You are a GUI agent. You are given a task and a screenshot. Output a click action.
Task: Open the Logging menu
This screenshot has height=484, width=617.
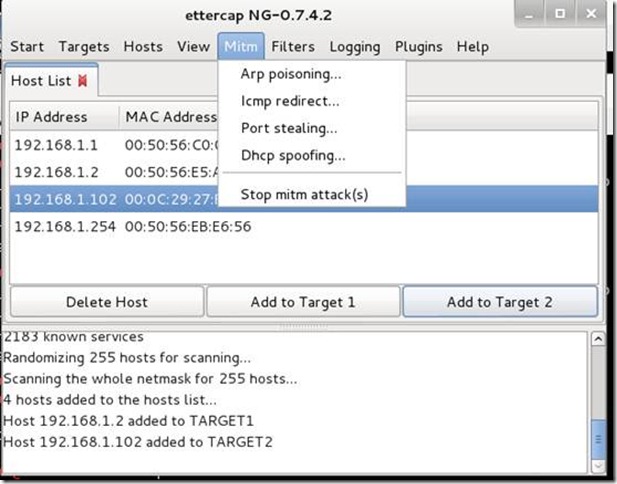(355, 46)
